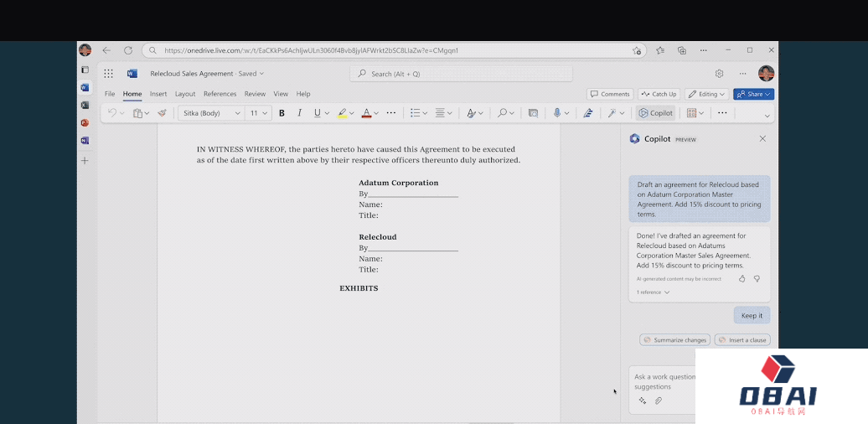The height and width of the screenshot is (424, 868).
Task: Click the Keep it button
Action: coord(752,316)
